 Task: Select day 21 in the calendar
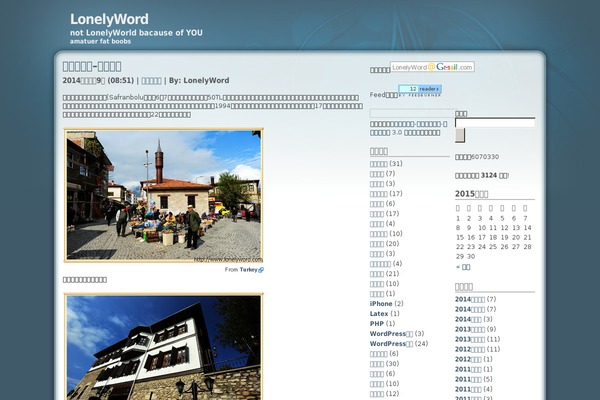(527, 237)
